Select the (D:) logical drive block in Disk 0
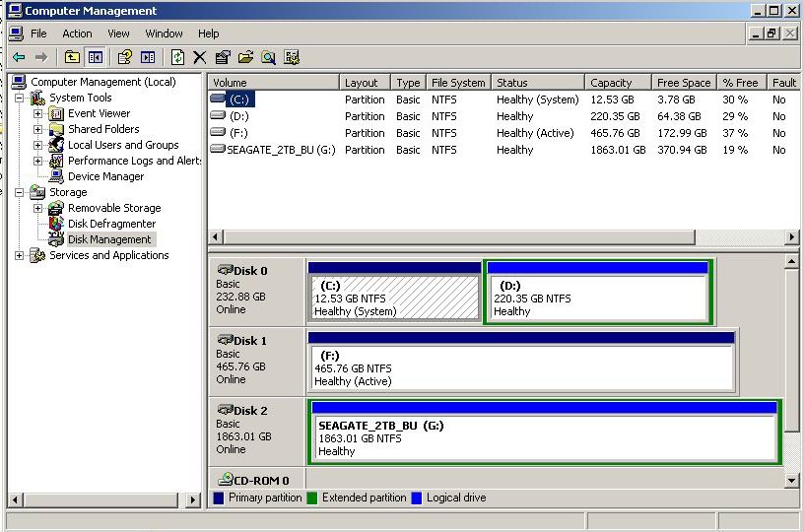This screenshot has width=804, height=532. tap(598, 293)
